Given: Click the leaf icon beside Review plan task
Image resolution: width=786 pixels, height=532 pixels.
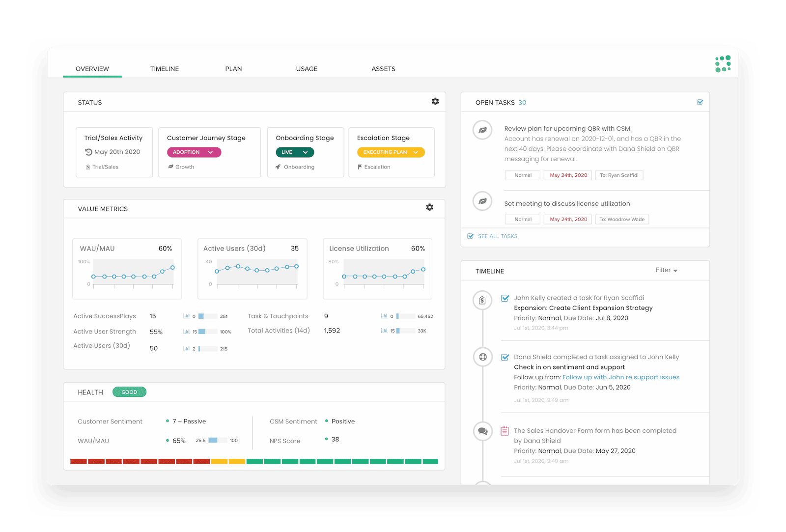Looking at the screenshot, I should tap(482, 130).
